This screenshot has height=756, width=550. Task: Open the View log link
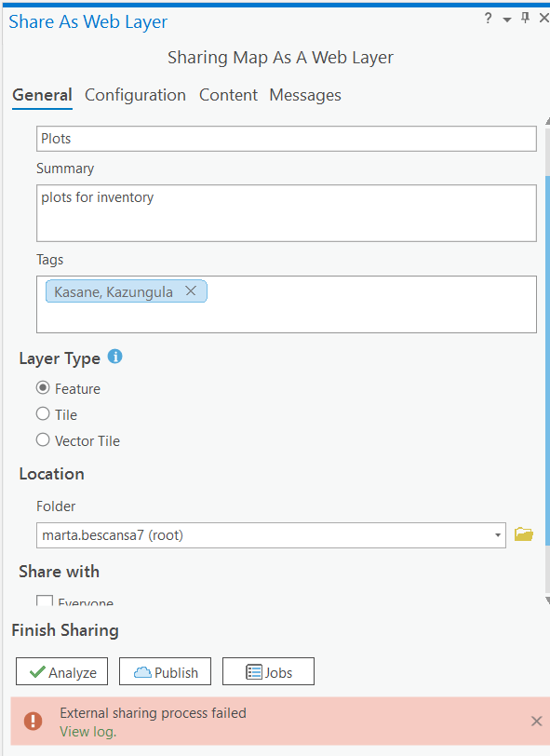click(87, 732)
